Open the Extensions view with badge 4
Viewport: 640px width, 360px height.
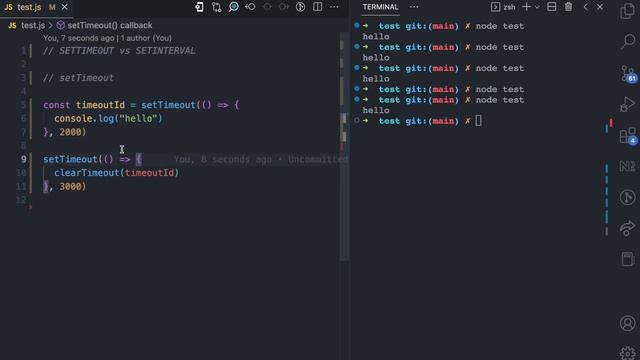point(628,136)
